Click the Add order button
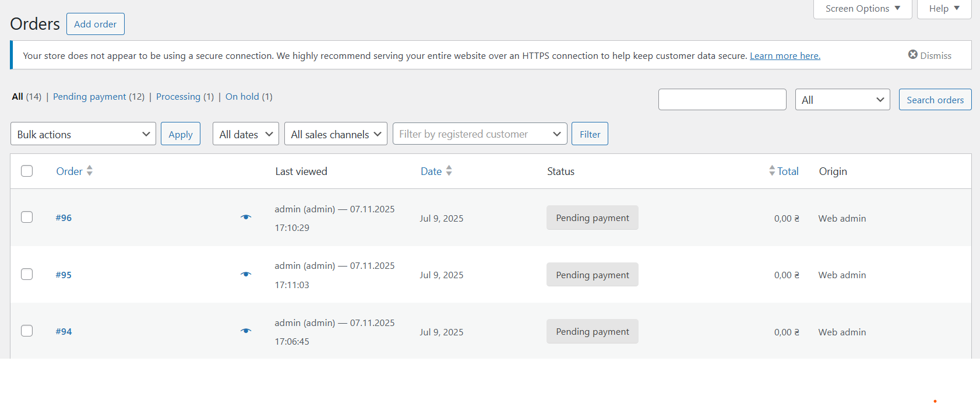The image size is (980, 403). [x=95, y=24]
